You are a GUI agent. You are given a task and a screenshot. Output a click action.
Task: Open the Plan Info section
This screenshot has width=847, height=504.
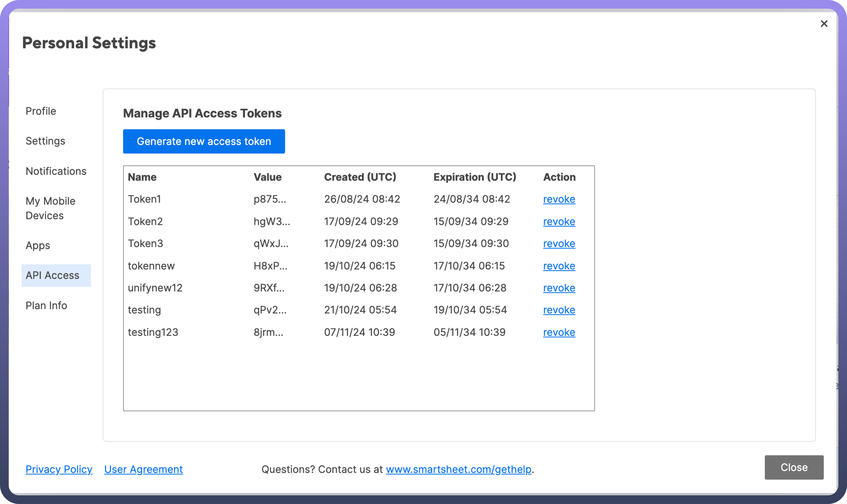click(46, 305)
